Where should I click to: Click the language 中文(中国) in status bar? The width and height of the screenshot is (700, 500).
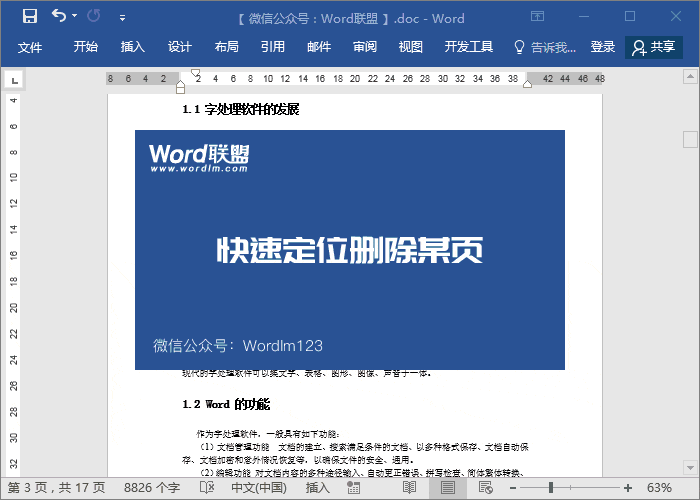[259, 488]
